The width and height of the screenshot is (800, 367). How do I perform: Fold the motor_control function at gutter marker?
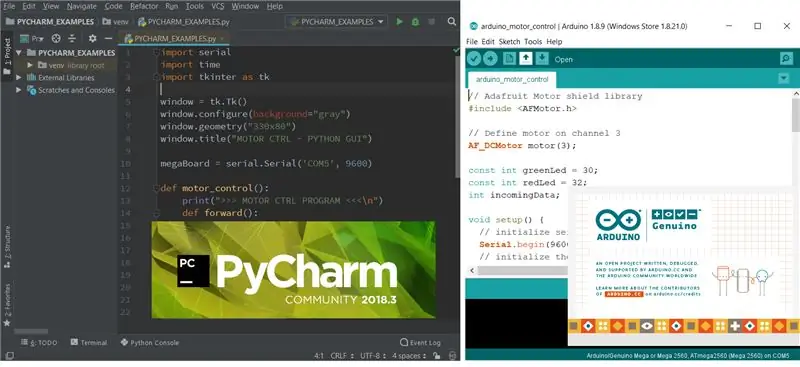(157, 188)
